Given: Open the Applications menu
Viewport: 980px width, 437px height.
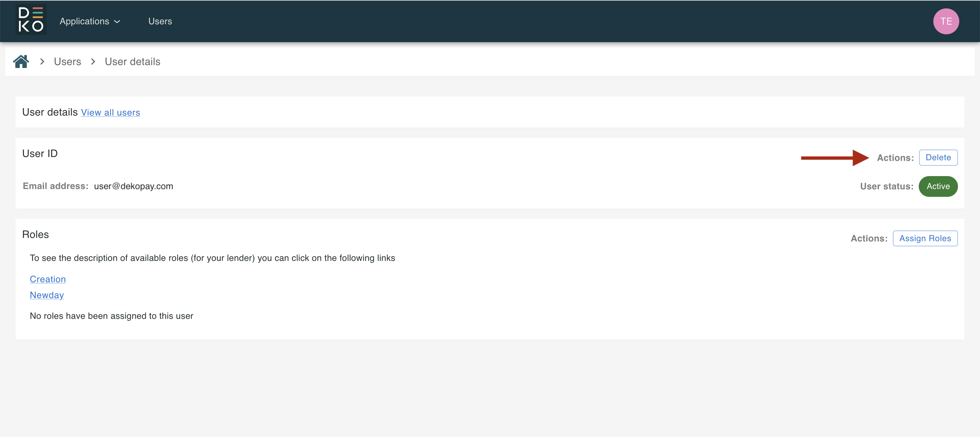Looking at the screenshot, I should coord(85,21).
